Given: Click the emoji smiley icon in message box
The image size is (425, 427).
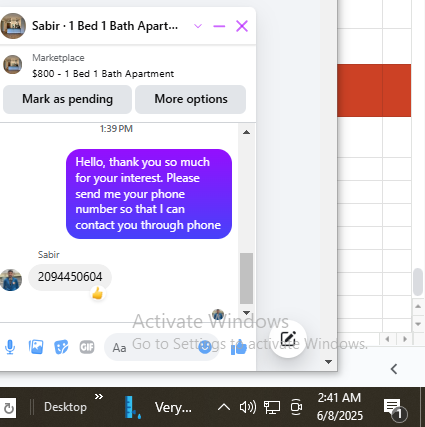Looking at the screenshot, I should click(205, 347).
